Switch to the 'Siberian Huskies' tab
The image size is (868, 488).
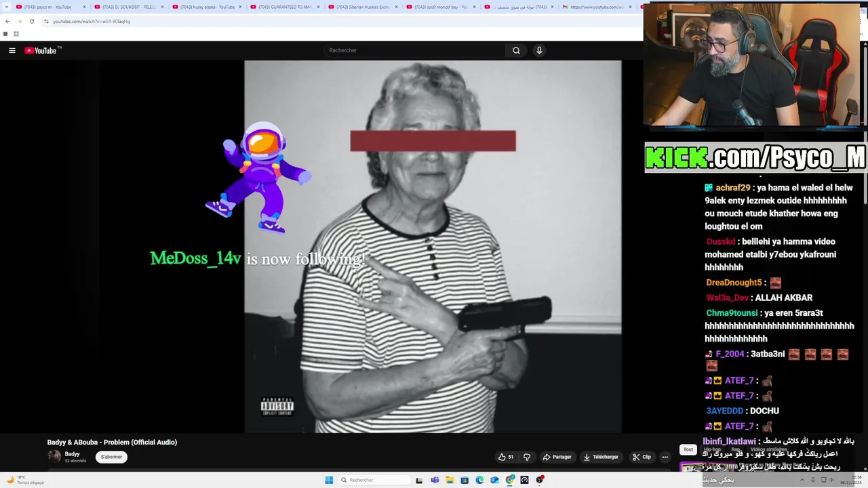363,7
